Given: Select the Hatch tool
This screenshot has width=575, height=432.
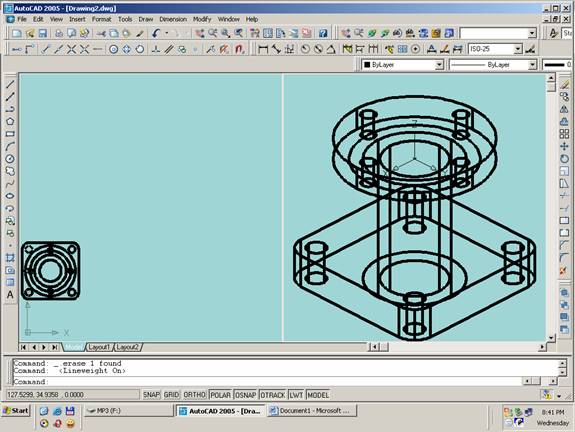Looking at the screenshot, I should 10,258.
